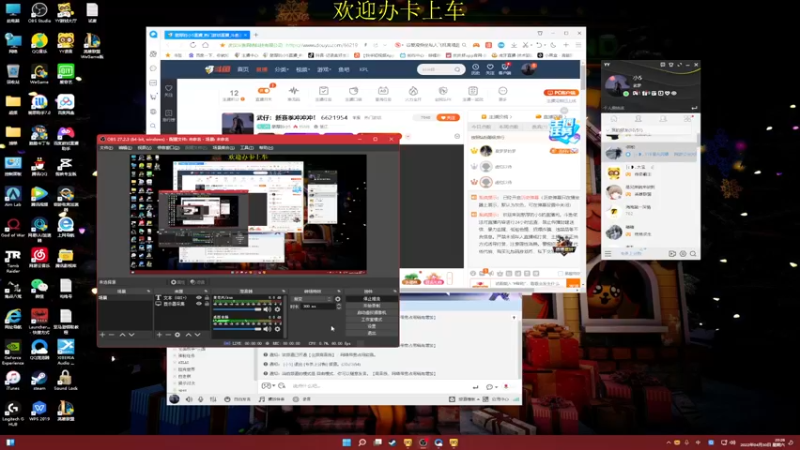
Task: Mute the first audio channel in OBS mixer
Action: pos(267,309)
